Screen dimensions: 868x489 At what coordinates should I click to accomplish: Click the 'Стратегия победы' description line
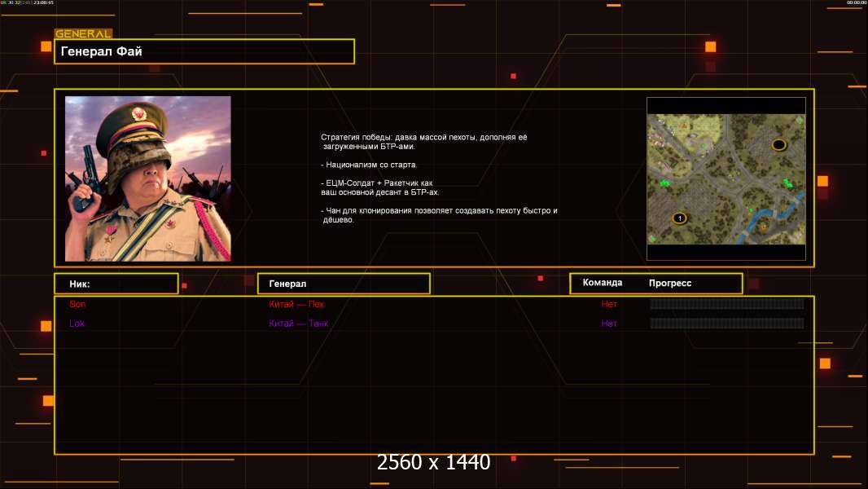[x=424, y=142]
